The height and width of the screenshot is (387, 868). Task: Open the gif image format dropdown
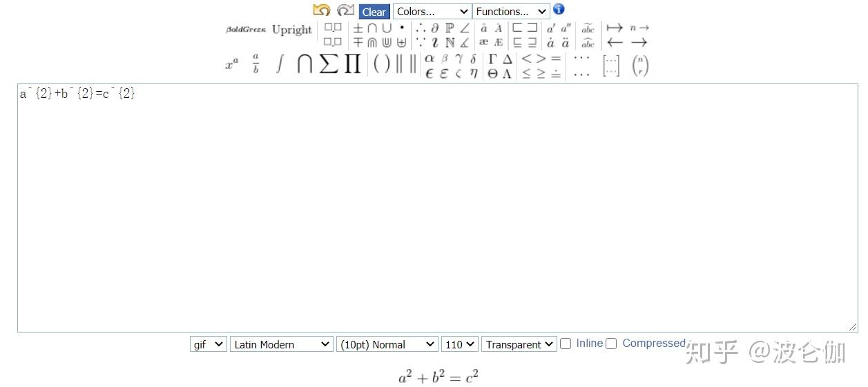point(208,344)
